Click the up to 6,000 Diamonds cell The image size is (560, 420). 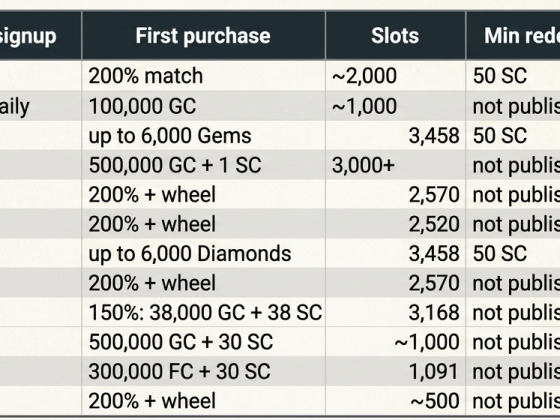203,254
